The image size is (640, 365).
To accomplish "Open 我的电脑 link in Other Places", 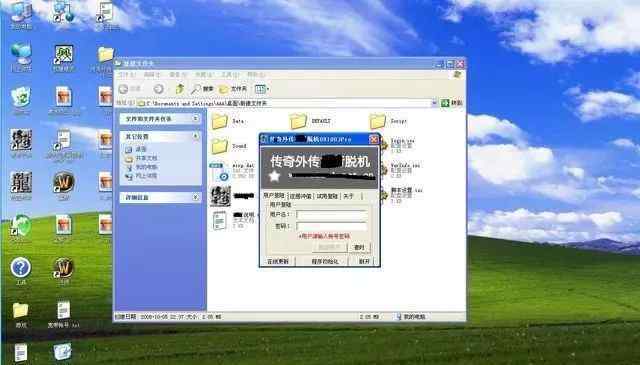I will 141,167.
